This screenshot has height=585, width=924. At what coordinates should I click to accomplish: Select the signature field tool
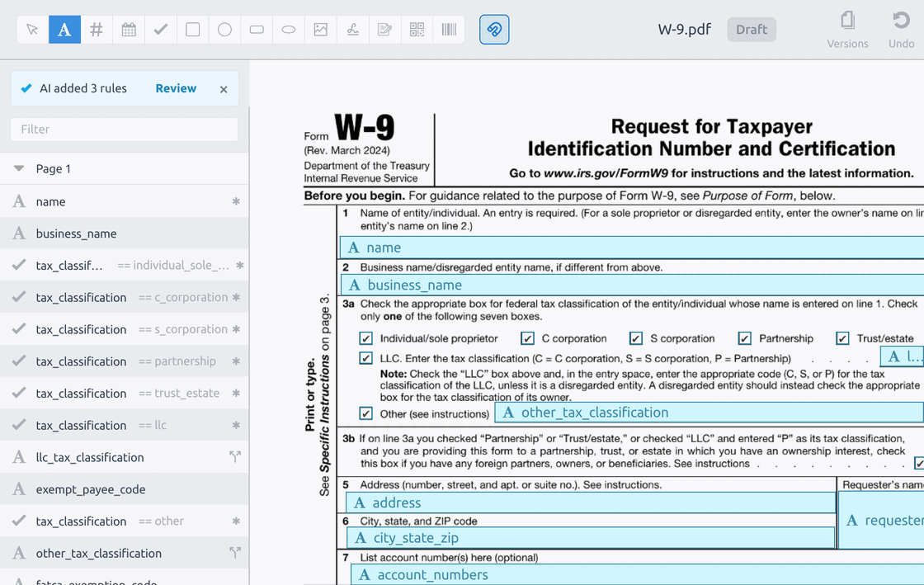(353, 30)
